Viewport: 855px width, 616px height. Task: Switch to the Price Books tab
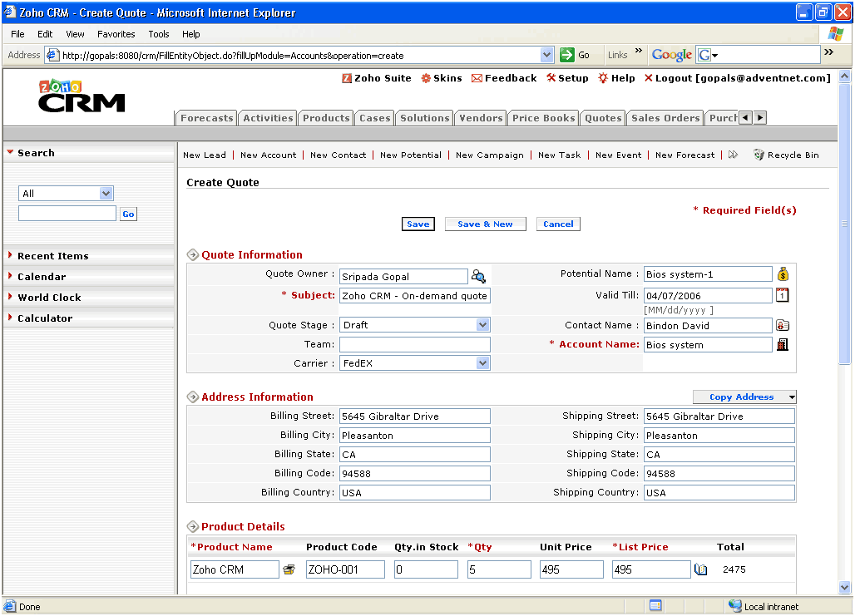pyautogui.click(x=543, y=118)
